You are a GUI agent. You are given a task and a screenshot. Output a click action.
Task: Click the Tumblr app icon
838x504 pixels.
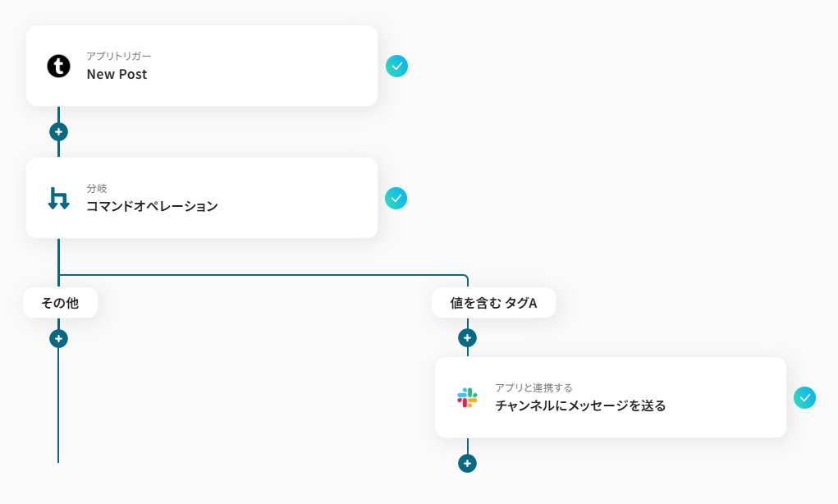[x=59, y=66]
